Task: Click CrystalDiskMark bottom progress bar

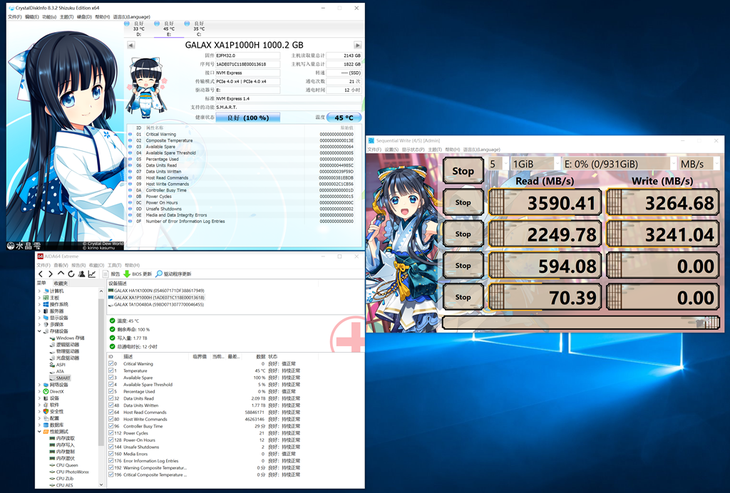Action: click(x=581, y=322)
